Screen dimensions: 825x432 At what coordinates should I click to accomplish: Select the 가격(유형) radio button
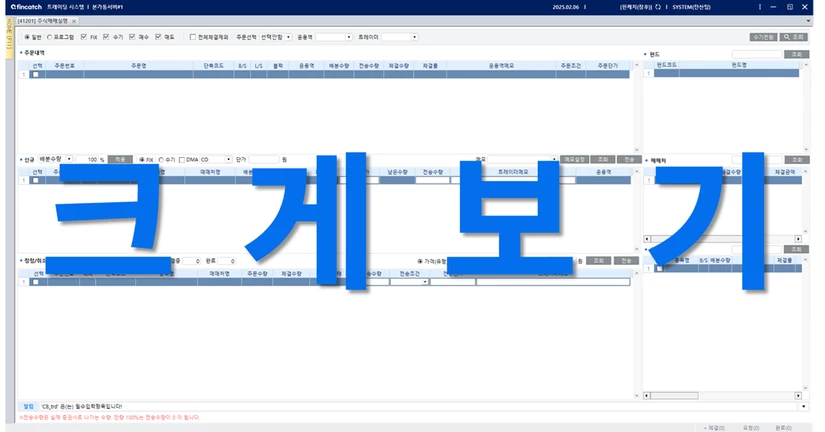pos(420,261)
